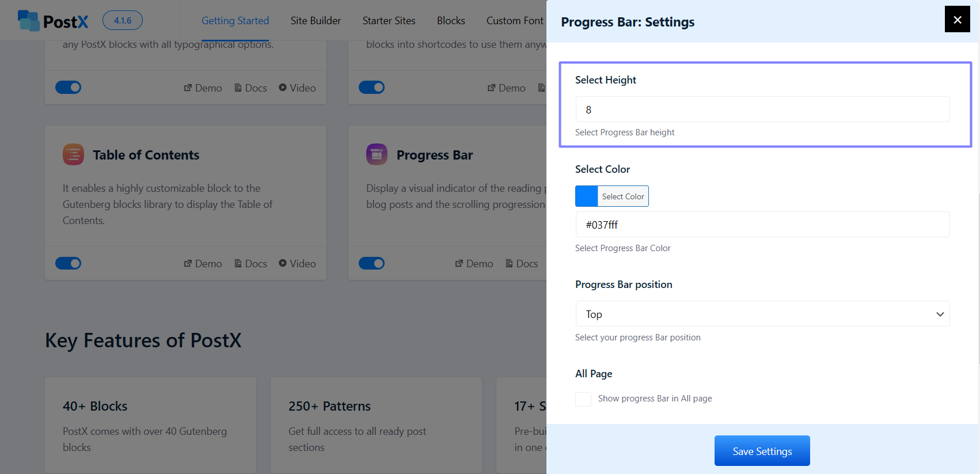Click the All Page section label
The width and height of the screenshot is (980, 474).
pyautogui.click(x=594, y=374)
